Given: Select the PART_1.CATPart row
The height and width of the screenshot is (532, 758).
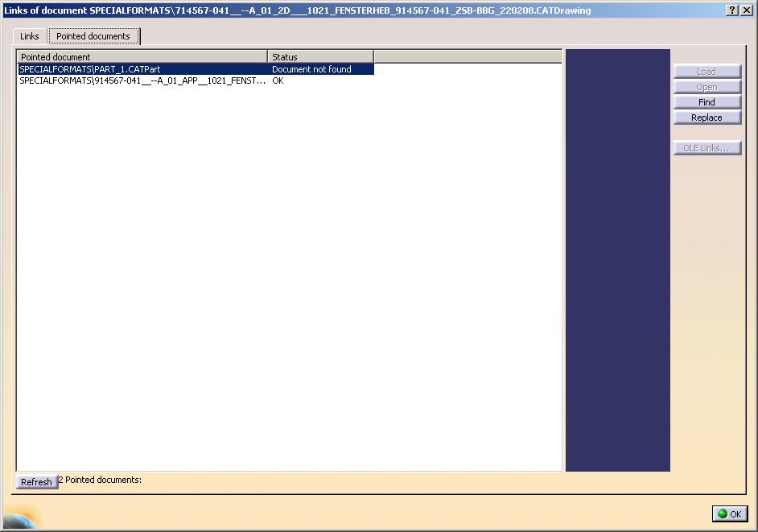Looking at the screenshot, I should [196, 69].
